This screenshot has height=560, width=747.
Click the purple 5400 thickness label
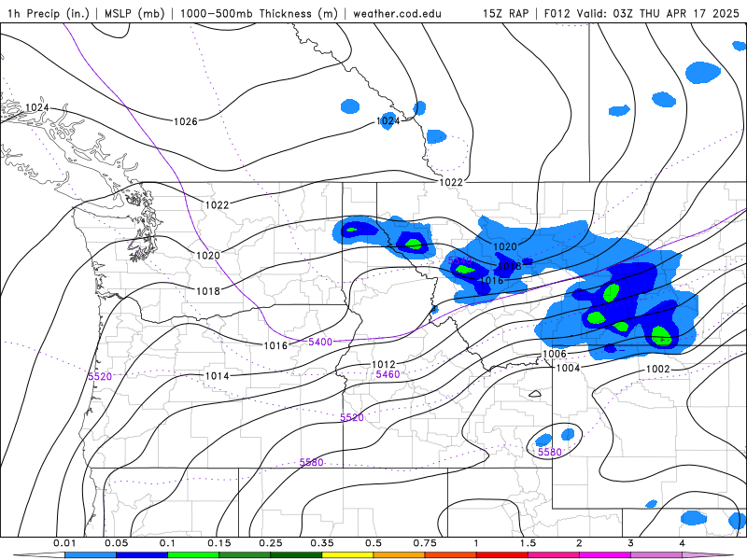point(320,342)
